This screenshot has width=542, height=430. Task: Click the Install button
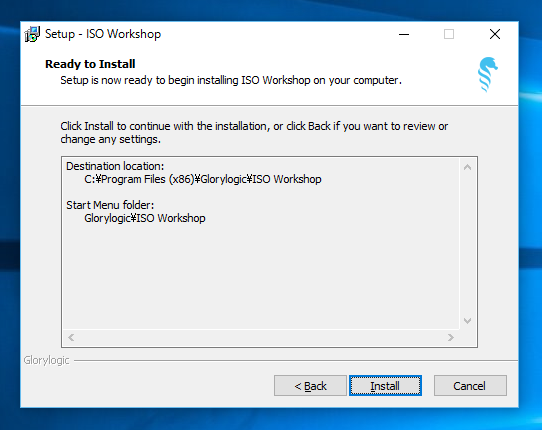pyautogui.click(x=385, y=385)
